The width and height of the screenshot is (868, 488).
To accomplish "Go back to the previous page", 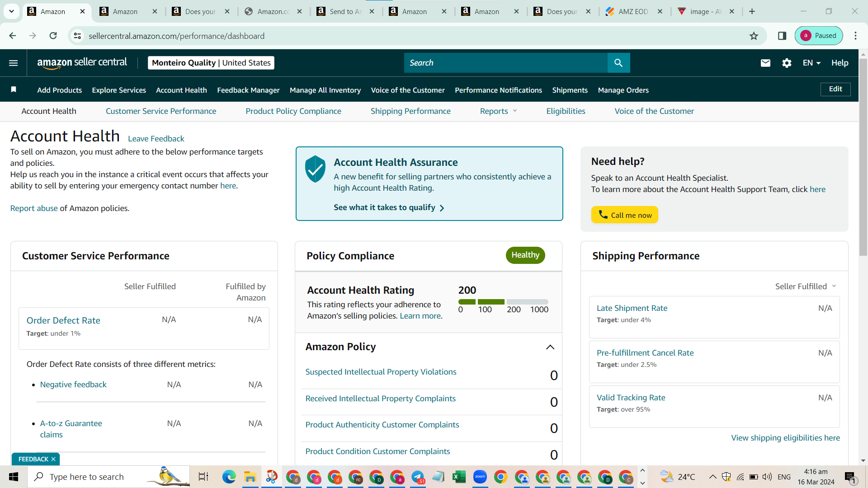I will [13, 36].
